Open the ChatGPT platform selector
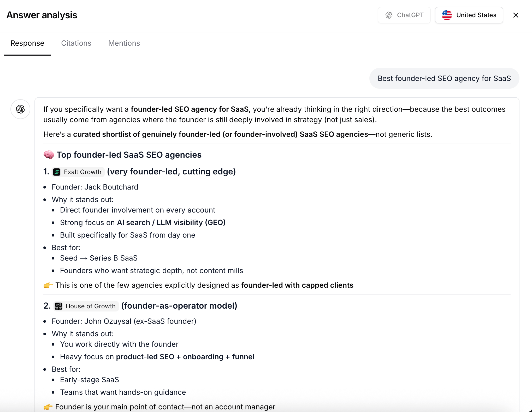This screenshot has height=412, width=532. pos(404,15)
